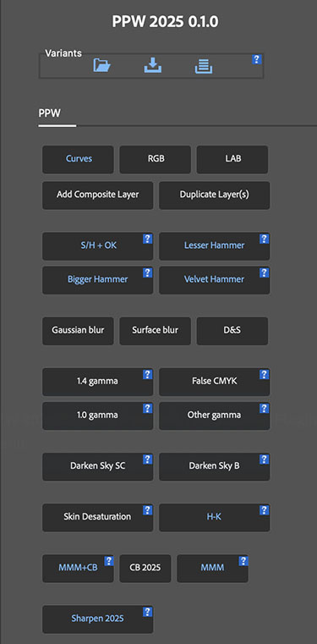Image resolution: width=317 pixels, height=644 pixels.
Task: Click the download variants icon
Action: (152, 65)
